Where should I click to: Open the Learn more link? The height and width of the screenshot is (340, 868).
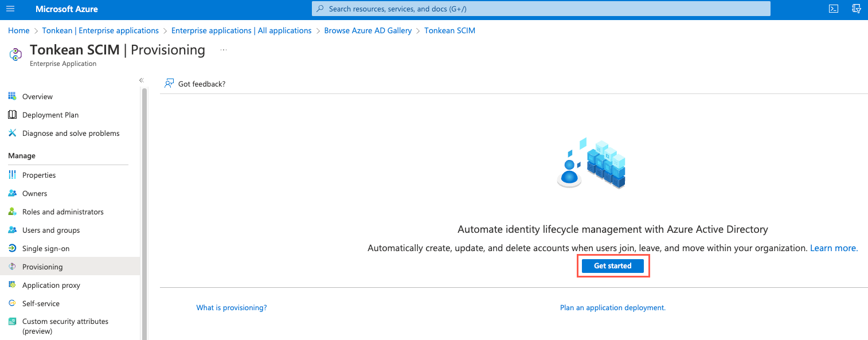tap(832, 248)
